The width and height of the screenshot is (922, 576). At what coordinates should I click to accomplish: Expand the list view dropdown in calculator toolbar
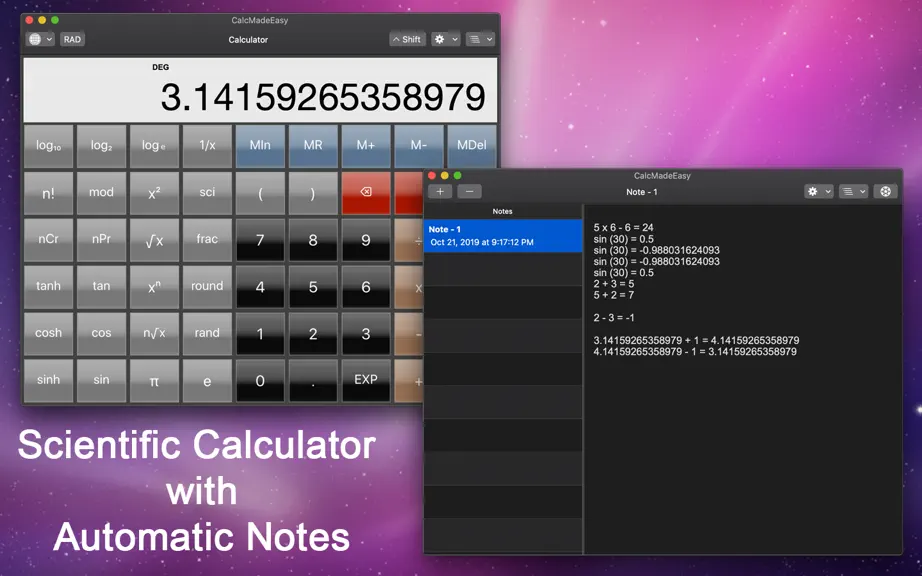point(480,39)
